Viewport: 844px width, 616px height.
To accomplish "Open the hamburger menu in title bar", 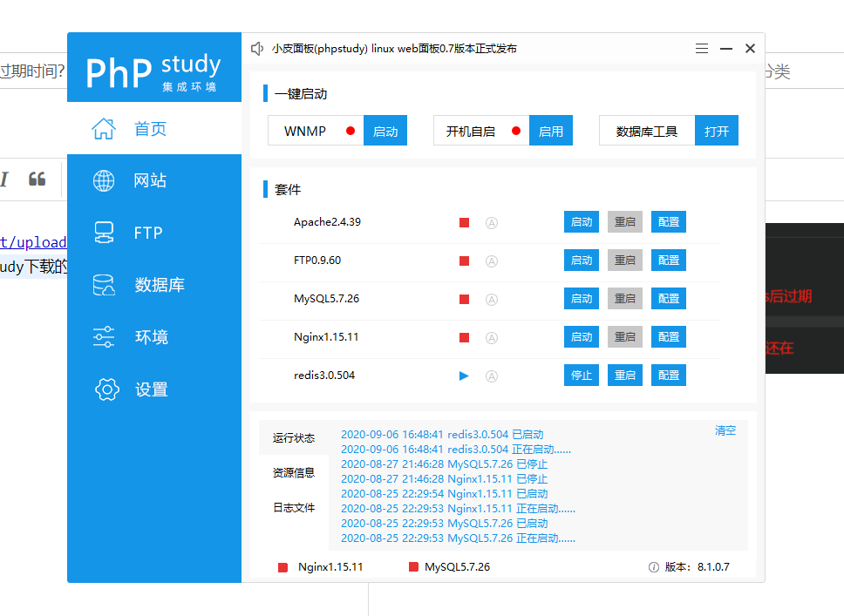I will click(701, 49).
